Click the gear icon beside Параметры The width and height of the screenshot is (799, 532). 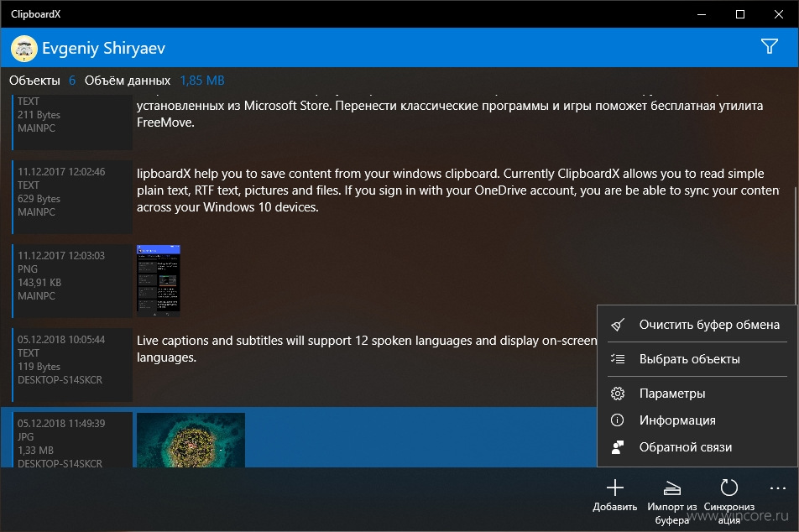(618, 394)
